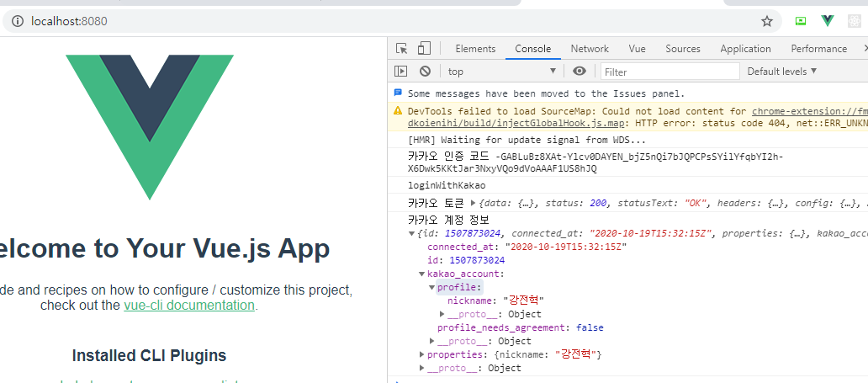Open the green screen extension icon

tap(801, 21)
